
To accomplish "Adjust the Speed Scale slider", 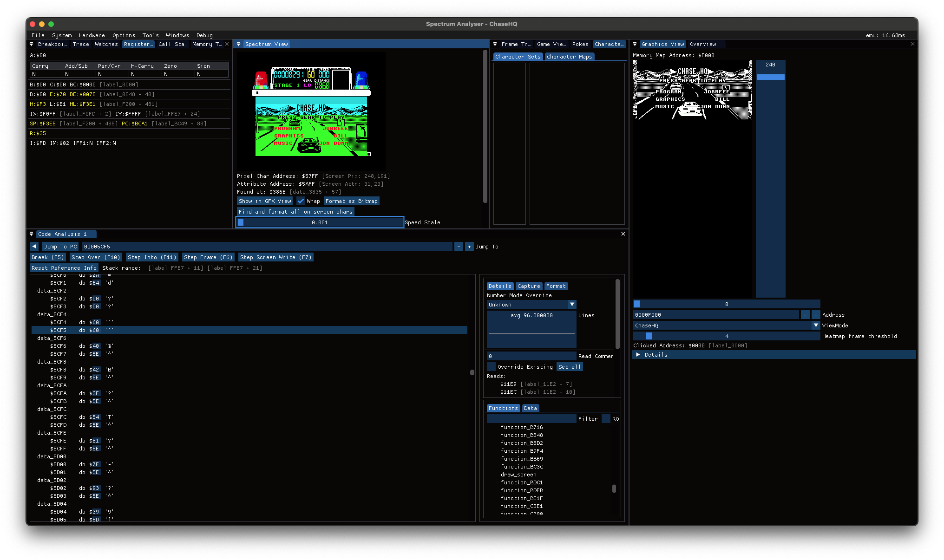I will [320, 222].
